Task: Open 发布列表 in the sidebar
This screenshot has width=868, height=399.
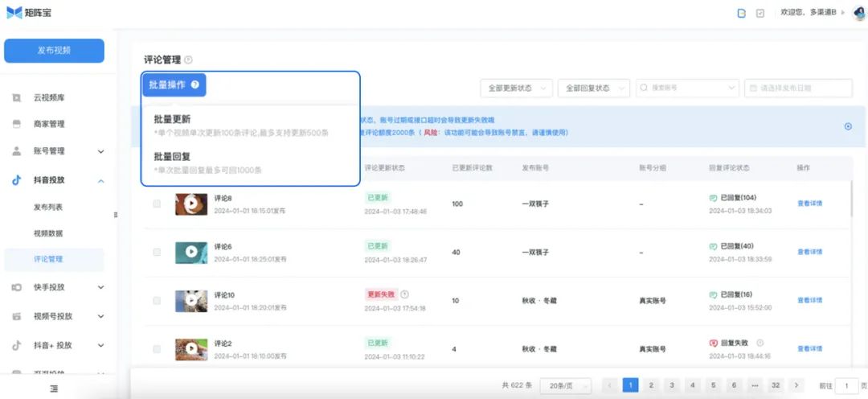Action: [48, 208]
